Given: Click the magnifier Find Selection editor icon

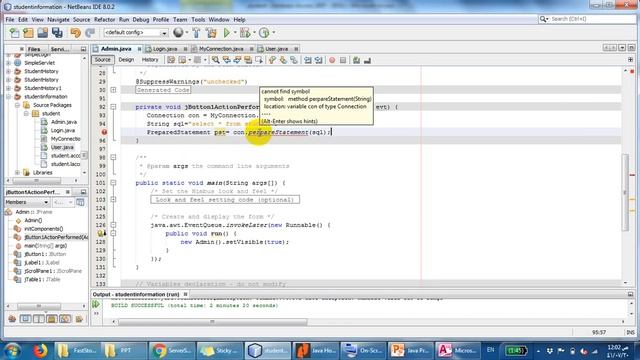Looking at the screenshot, I should click(x=216, y=60).
